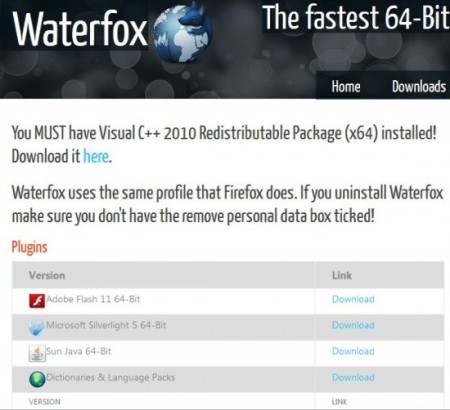Open the Home menu item
This screenshot has width=450, height=410.
pos(346,86)
